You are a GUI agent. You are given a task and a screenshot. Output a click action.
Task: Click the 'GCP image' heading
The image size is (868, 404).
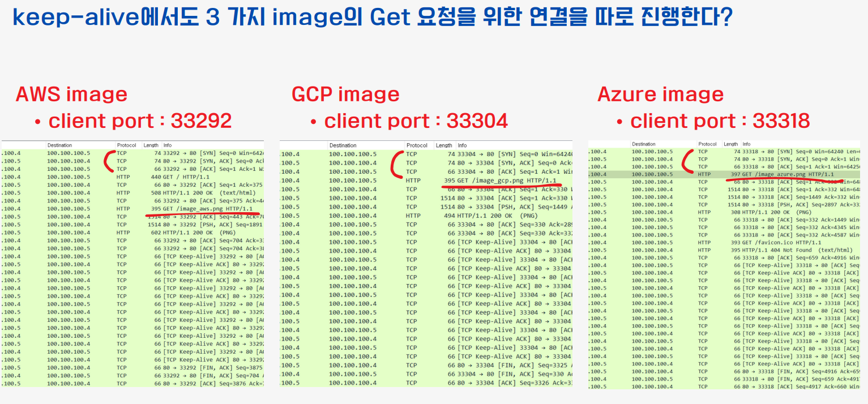point(345,94)
